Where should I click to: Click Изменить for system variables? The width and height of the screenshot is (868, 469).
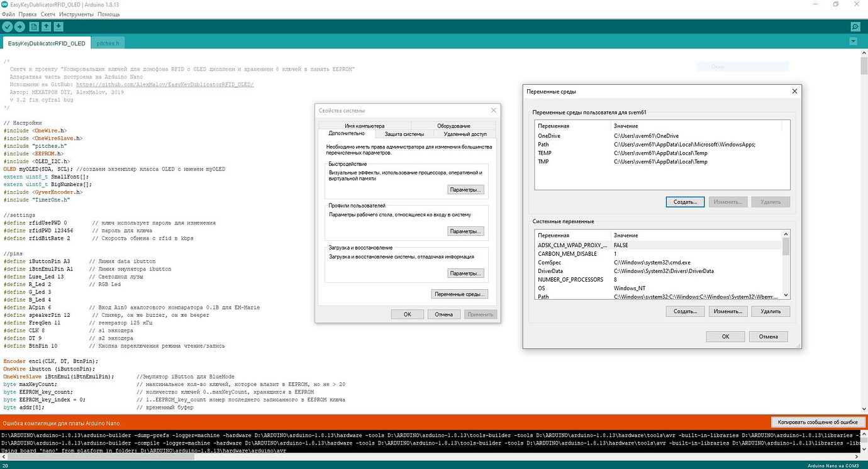(728, 311)
